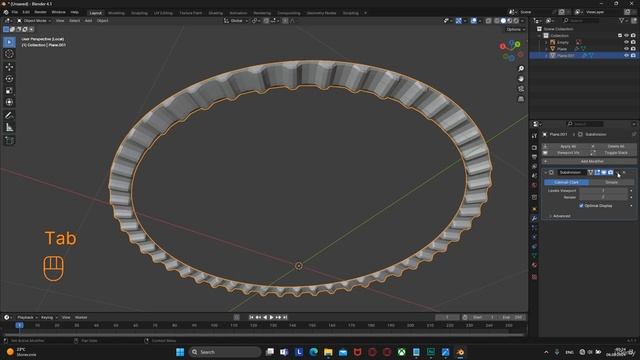The height and width of the screenshot is (360, 640).
Task: Switch to the Modeling workspace tab
Action: (116, 13)
